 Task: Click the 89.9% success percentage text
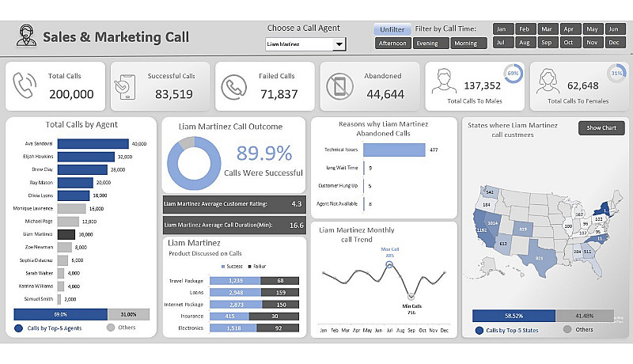(x=264, y=154)
